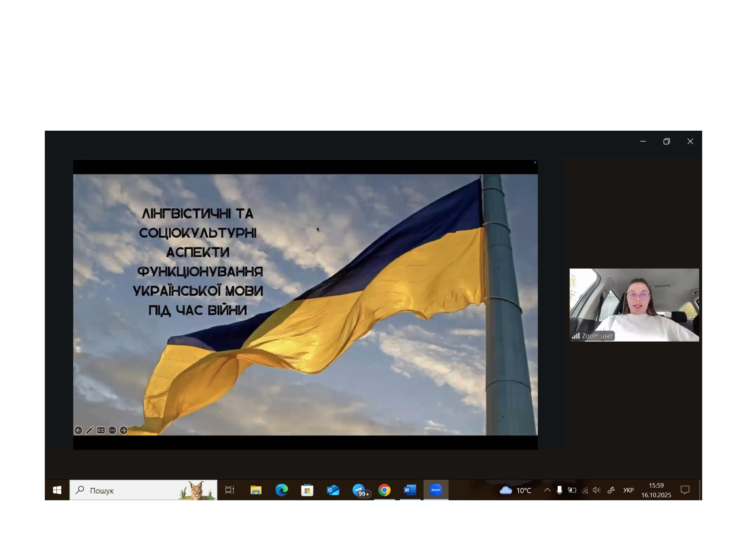Switch УКР keyboard language indicator
The height and width of the screenshot is (560, 747).
click(x=628, y=490)
